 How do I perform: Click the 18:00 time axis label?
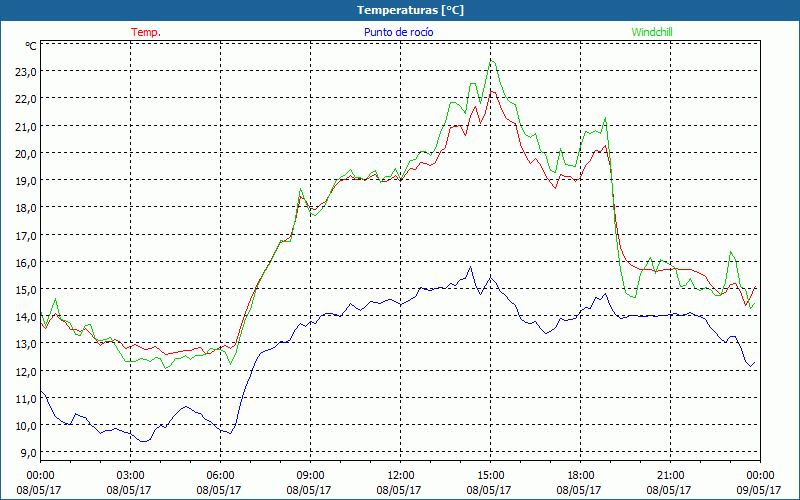[580, 475]
